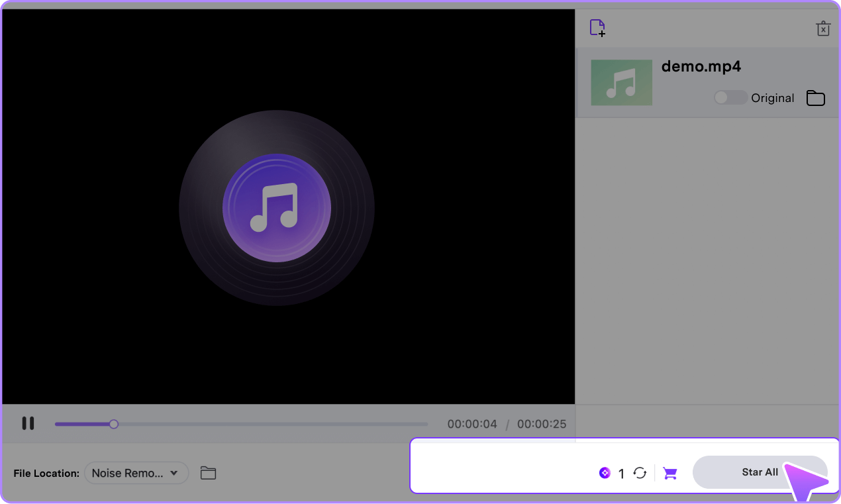Click the playback progress slider
This screenshot has height=504, width=841.
pos(241,423)
